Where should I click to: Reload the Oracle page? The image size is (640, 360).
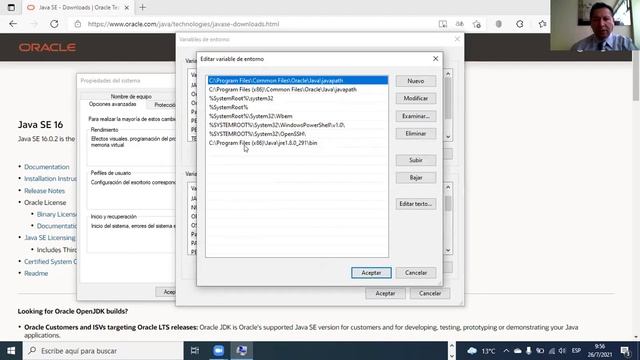[54, 24]
